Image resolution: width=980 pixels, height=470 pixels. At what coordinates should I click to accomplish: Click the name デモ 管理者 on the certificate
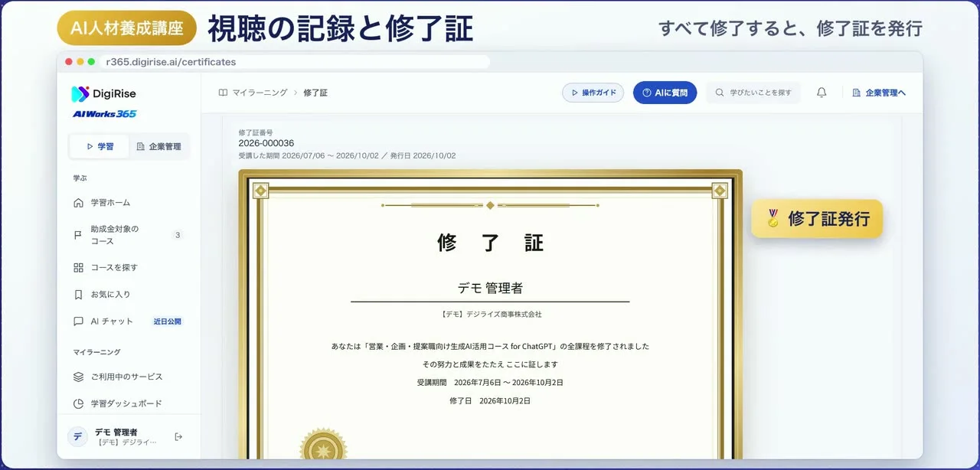490,288
